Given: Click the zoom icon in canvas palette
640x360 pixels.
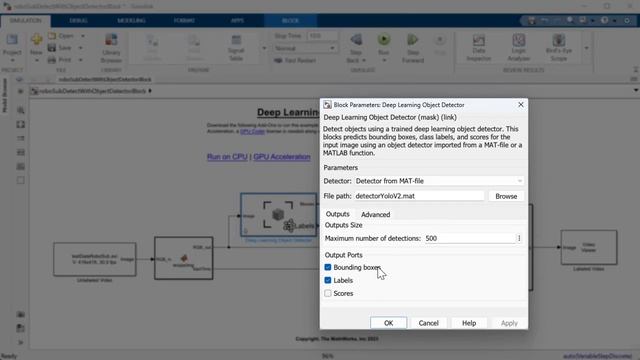Looking at the screenshot, I should pos(20,110).
